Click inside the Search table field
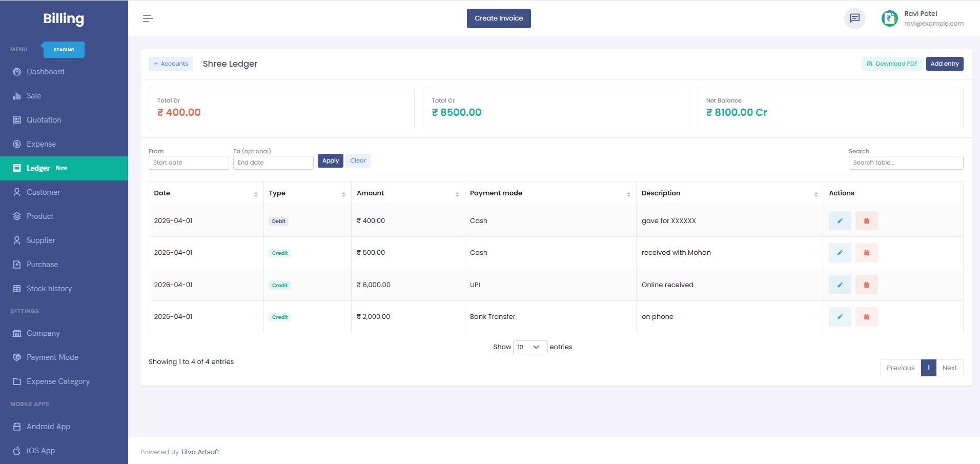980x464 pixels. (x=905, y=163)
